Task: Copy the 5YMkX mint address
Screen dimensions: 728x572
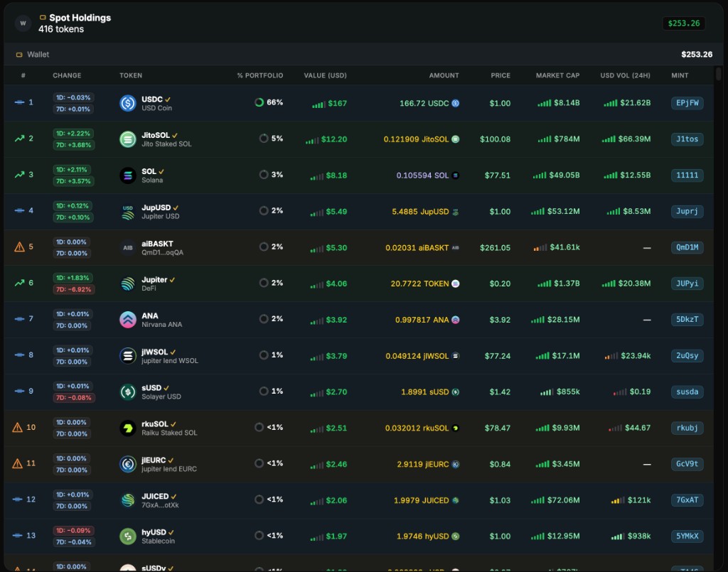Action: (x=687, y=536)
